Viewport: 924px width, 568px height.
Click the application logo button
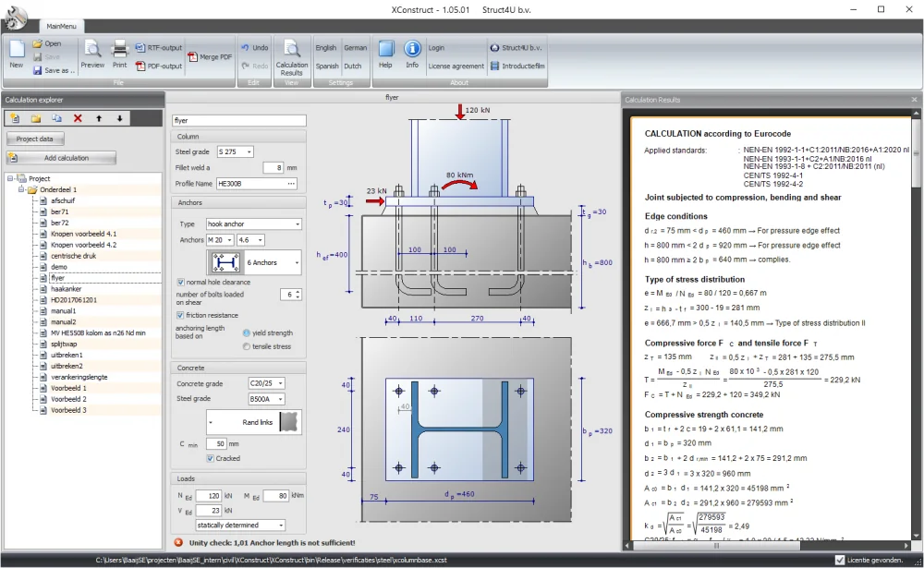click(x=15, y=17)
